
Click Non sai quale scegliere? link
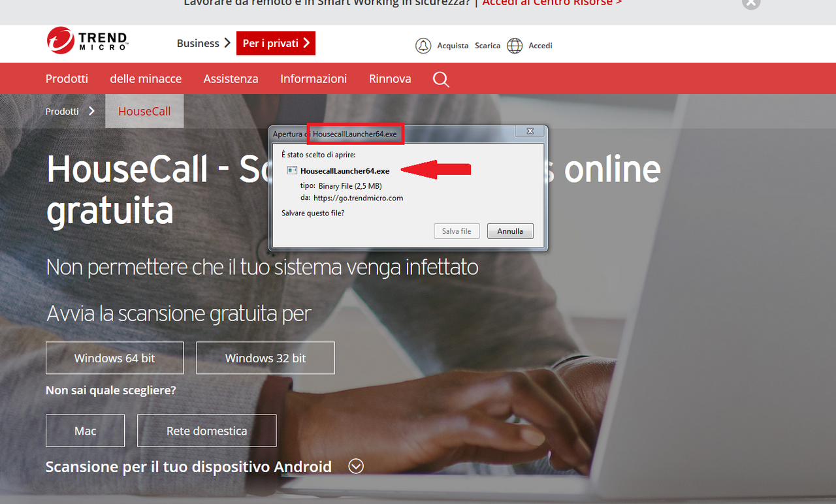point(111,390)
